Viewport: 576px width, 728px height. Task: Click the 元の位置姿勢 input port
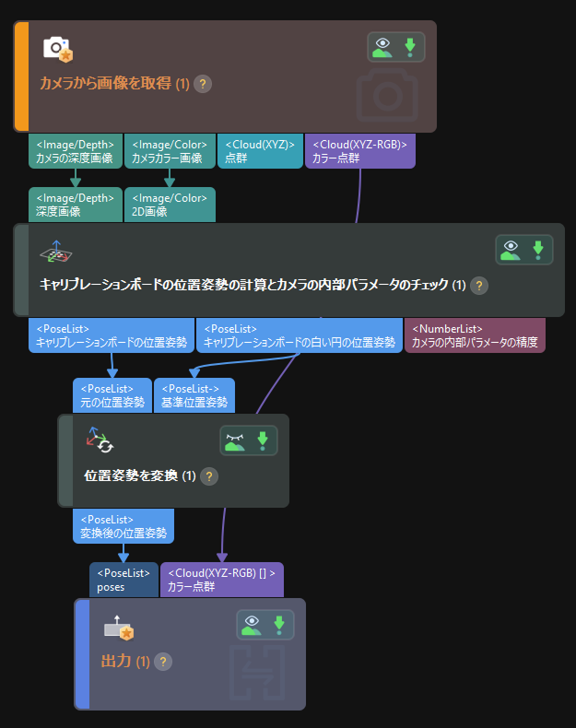pos(112,395)
